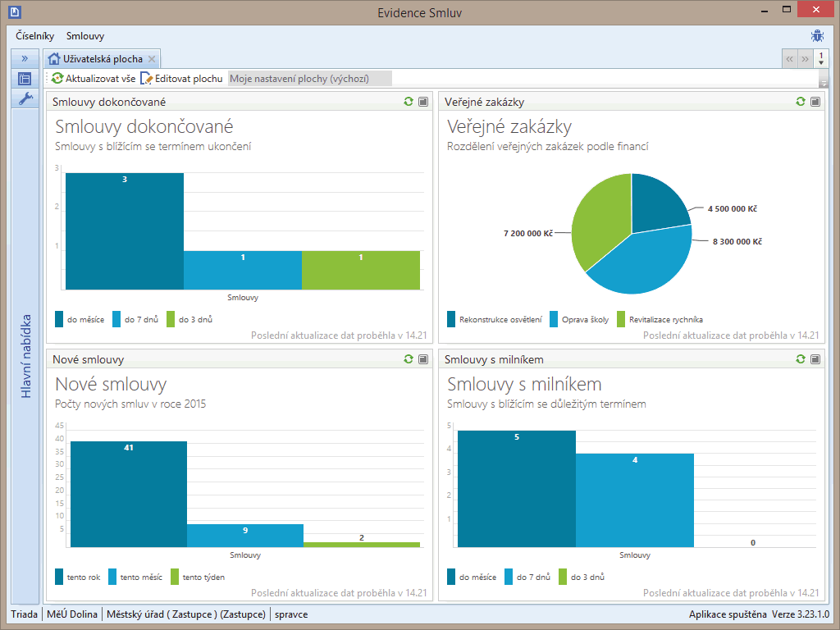Refresh the Smlouvy s milníkem panel
Screen dimensions: 840x630
[801, 359]
